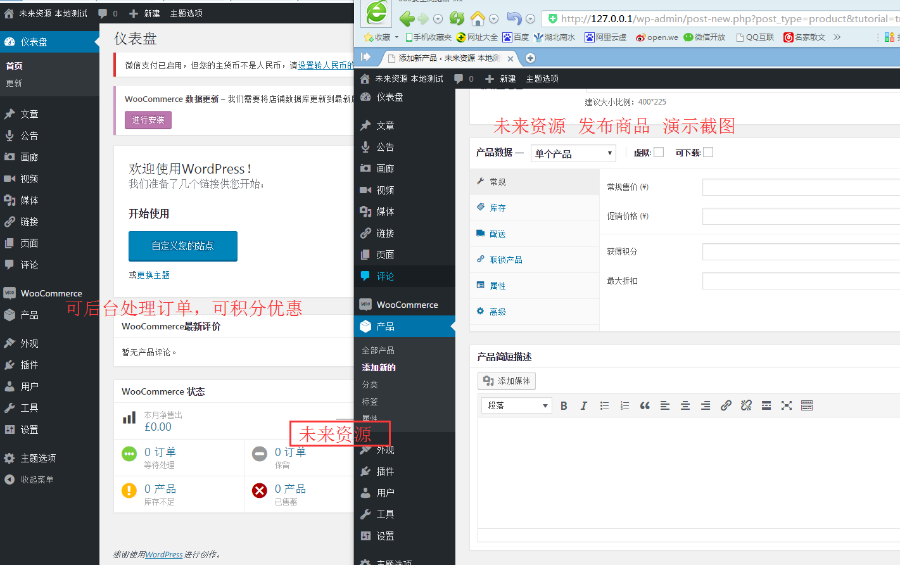
Task: Open the 收藏 favorites dropdown arrow
Action: (x=396, y=37)
